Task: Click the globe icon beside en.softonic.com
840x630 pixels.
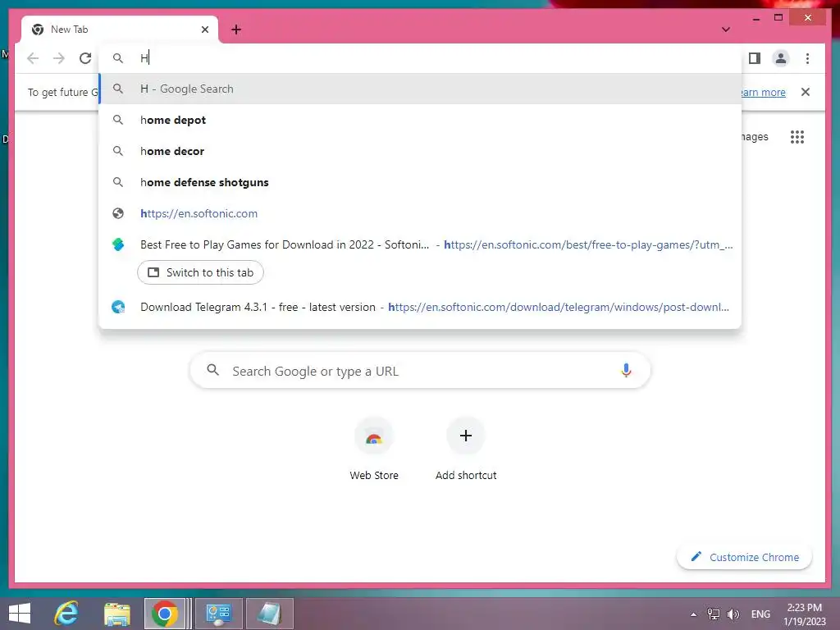Action: point(118,213)
